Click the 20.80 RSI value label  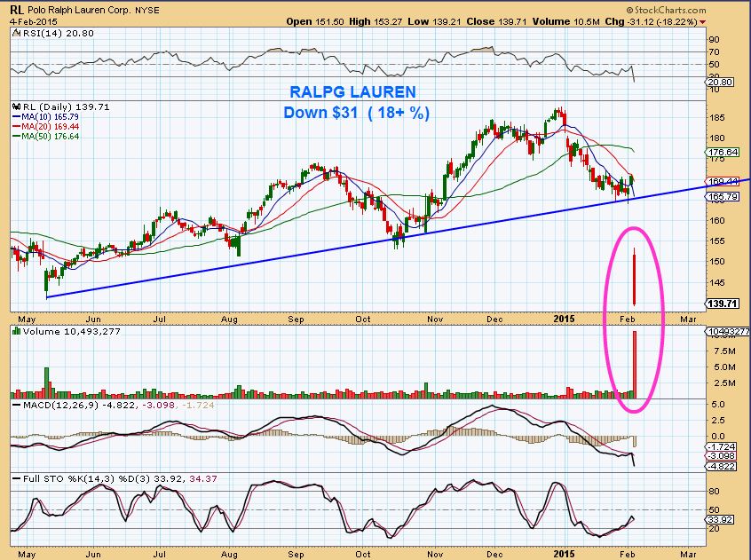[x=720, y=83]
